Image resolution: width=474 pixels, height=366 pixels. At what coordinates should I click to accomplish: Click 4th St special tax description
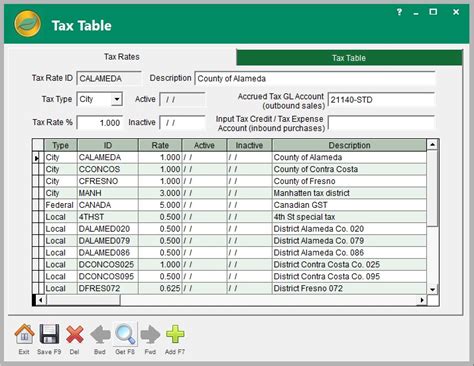(349, 217)
